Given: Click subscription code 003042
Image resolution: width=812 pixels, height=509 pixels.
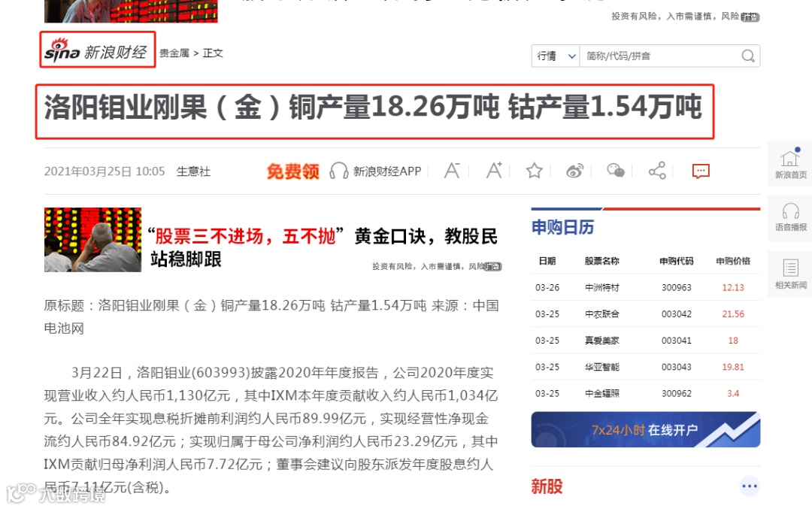Looking at the screenshot, I should 677,314.
